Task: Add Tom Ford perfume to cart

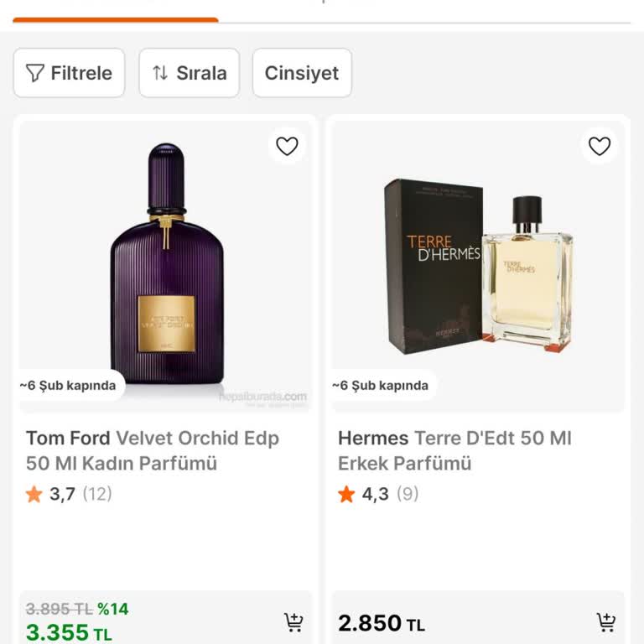Action: pyautogui.click(x=293, y=622)
